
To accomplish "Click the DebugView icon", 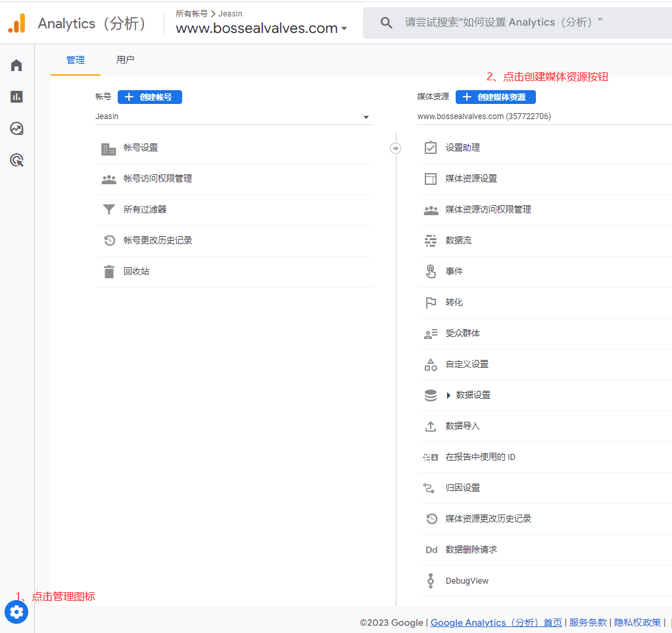I will [430, 580].
